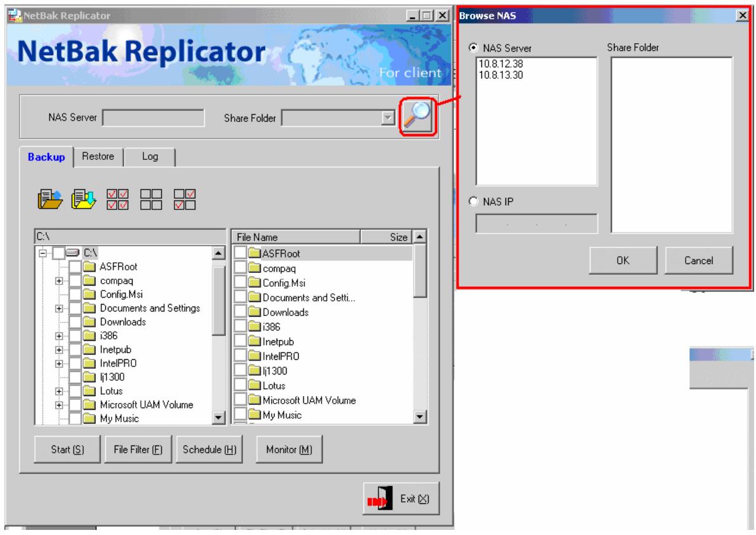Expand the IntelPRO tree node
This screenshot has width=756, height=535.
click(x=59, y=363)
